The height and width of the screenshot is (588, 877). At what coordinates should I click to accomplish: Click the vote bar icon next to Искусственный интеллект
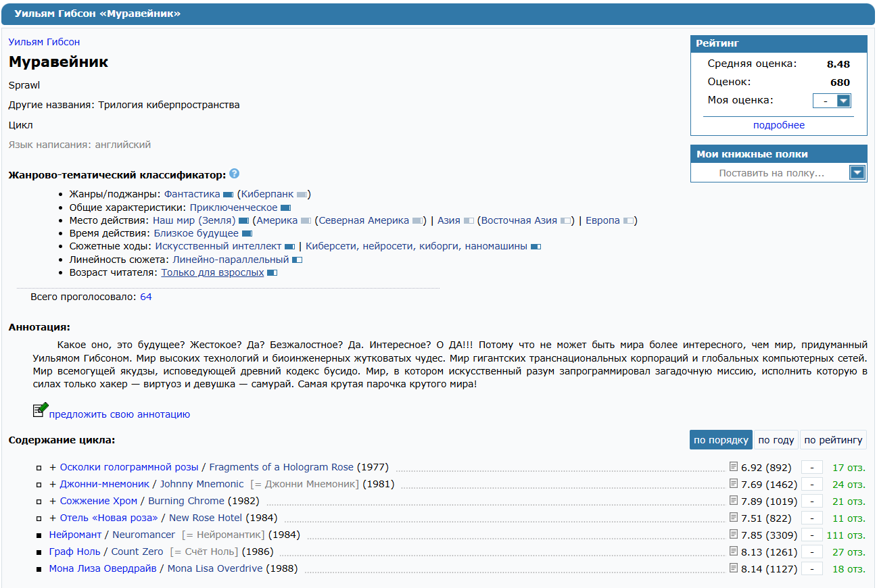(x=289, y=247)
